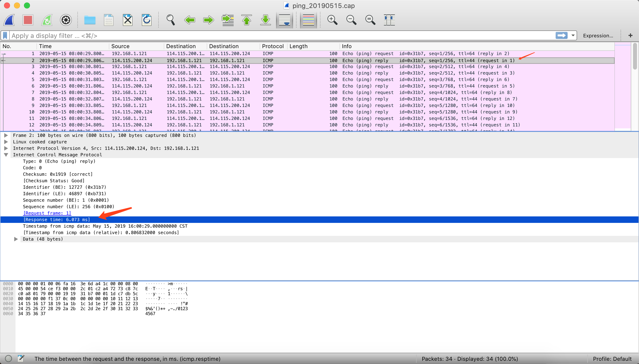Image resolution: width=639 pixels, height=364 pixels.
Task: Restart the current capture
Action: [47, 20]
